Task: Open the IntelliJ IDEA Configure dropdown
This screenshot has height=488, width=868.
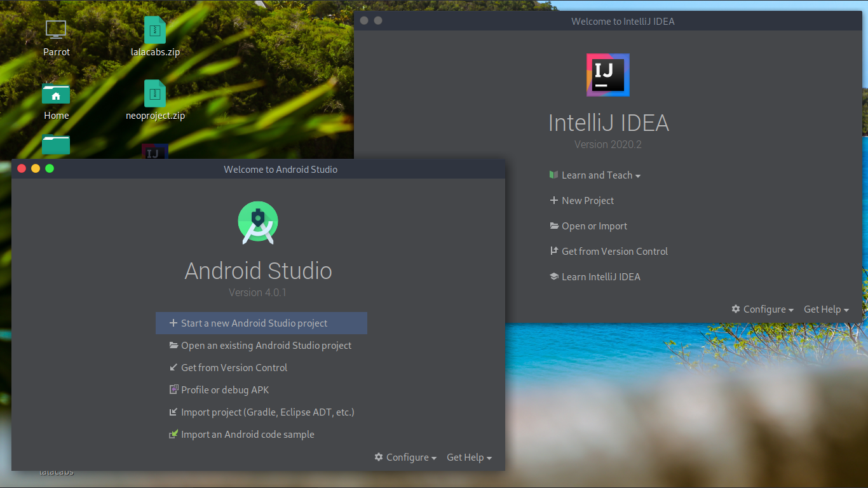Action: click(763, 309)
